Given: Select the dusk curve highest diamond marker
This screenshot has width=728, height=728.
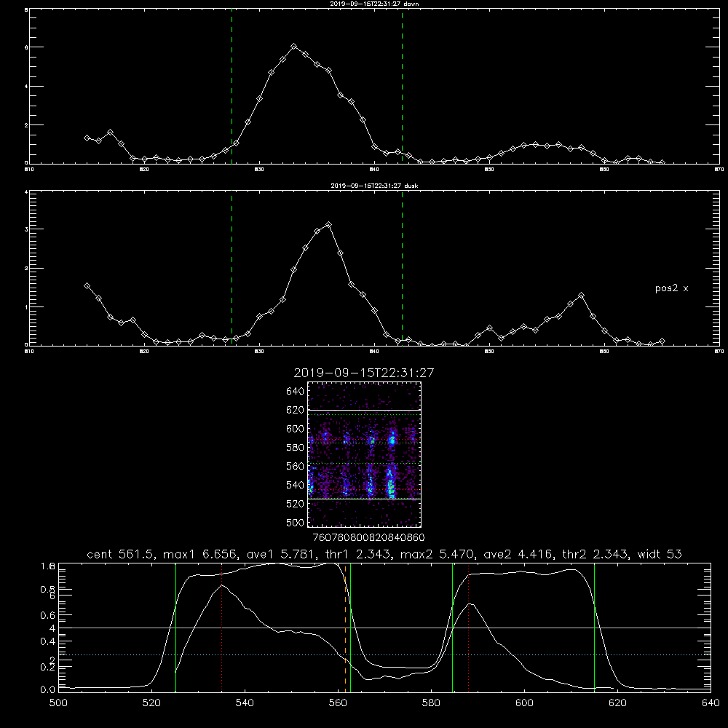Looking at the screenshot, I should click(x=329, y=225).
